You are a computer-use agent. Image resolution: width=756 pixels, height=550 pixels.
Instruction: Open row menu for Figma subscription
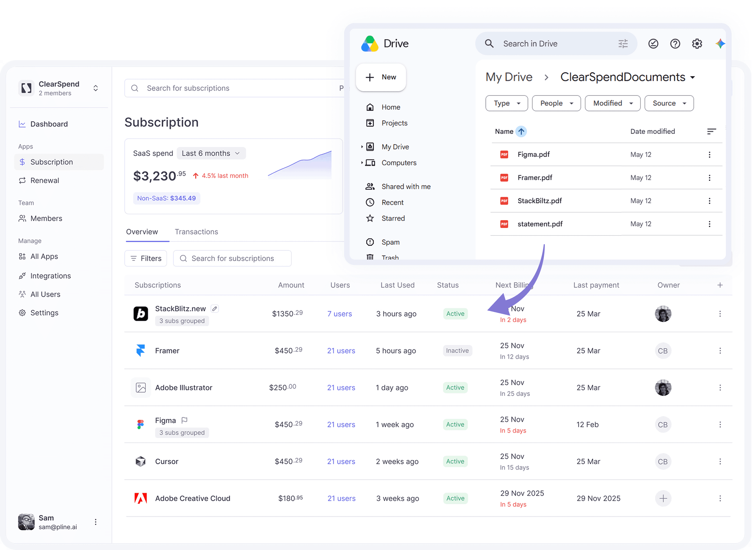click(x=720, y=425)
